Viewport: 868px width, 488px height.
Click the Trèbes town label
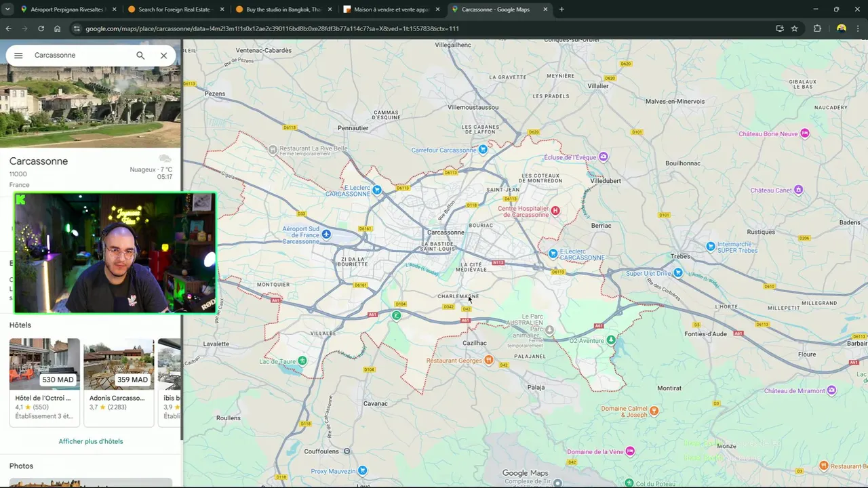(x=680, y=256)
